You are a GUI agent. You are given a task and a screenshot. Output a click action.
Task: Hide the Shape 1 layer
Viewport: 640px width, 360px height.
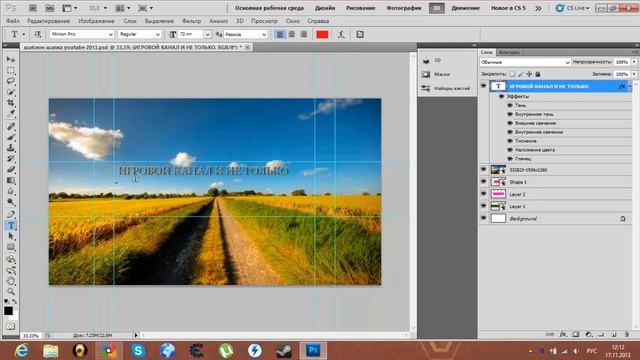[x=484, y=182]
